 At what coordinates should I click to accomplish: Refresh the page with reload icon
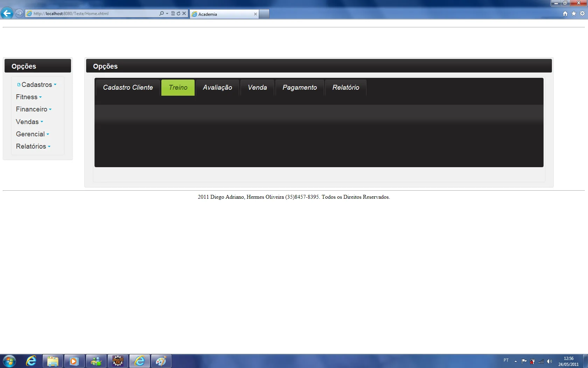(x=178, y=13)
